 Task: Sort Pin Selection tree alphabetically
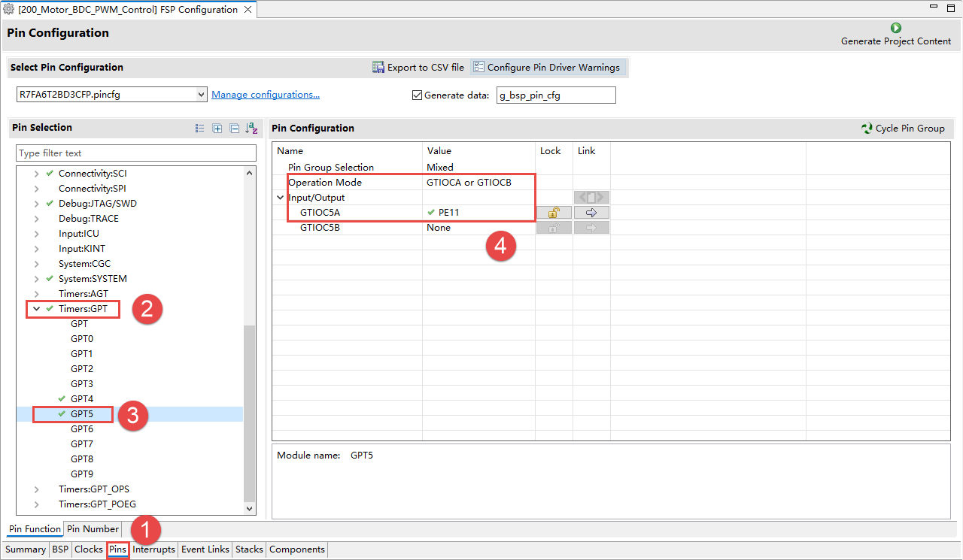pyautogui.click(x=252, y=129)
